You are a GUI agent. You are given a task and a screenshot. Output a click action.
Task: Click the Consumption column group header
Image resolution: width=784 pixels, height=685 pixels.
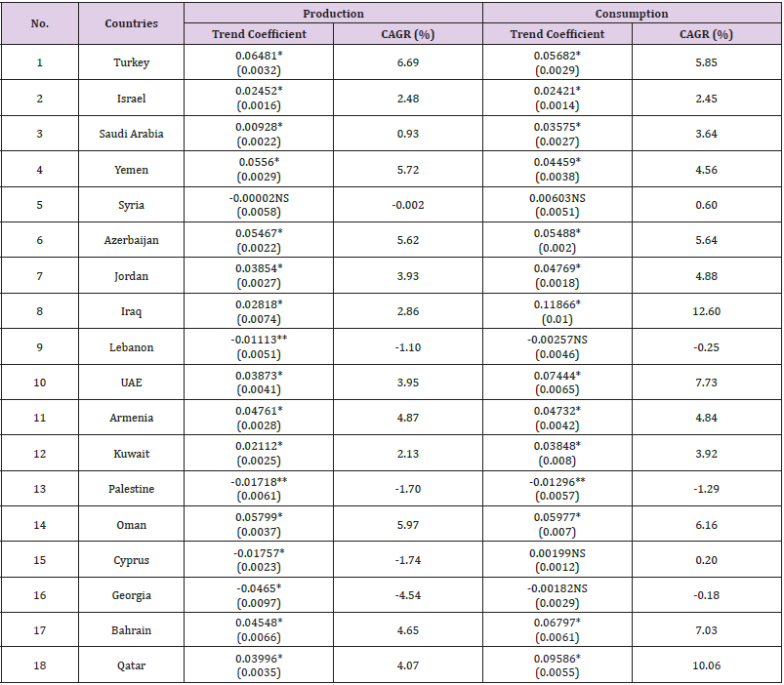point(632,14)
